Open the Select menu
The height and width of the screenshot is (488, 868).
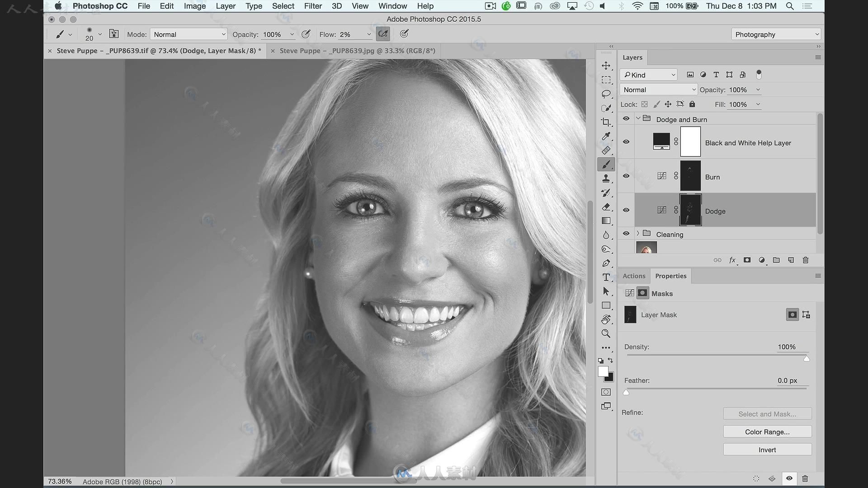[x=282, y=6]
